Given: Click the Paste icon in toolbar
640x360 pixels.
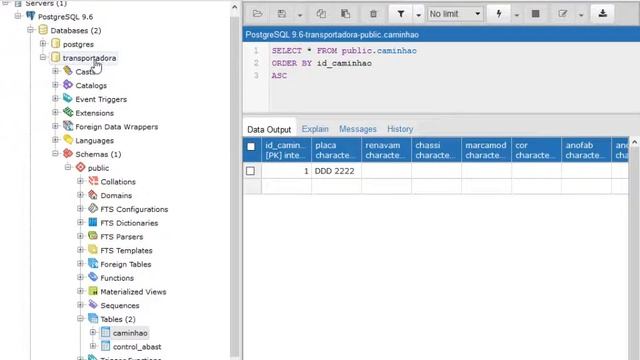Looking at the screenshot, I should 345,14.
